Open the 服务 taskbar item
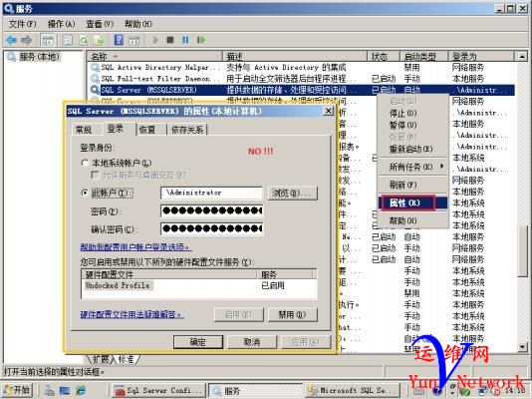Image resolution: width=532 pixels, height=399 pixels. [255, 390]
